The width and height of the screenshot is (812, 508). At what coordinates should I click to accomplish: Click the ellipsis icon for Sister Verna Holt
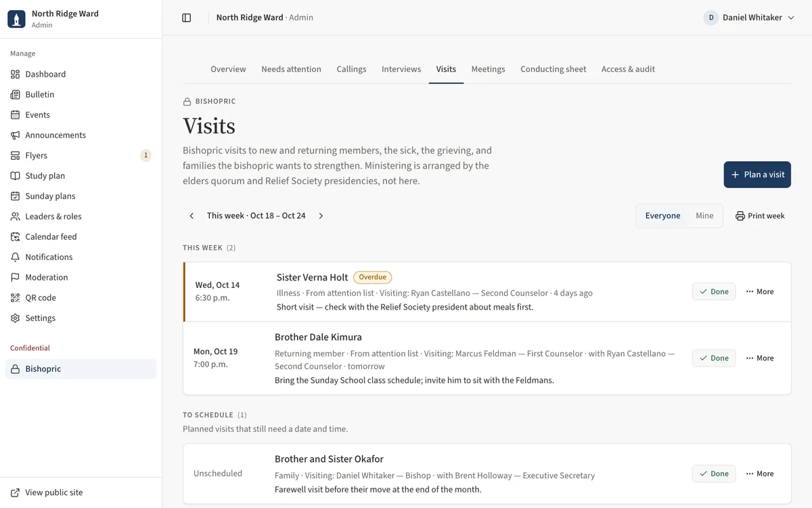tap(750, 292)
